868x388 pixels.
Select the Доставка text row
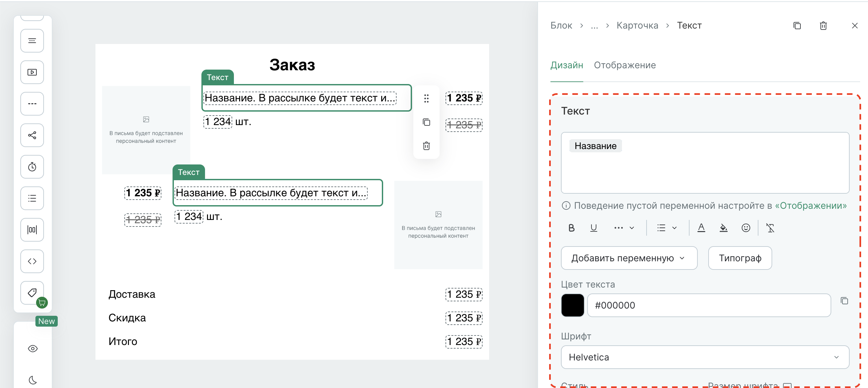132,294
